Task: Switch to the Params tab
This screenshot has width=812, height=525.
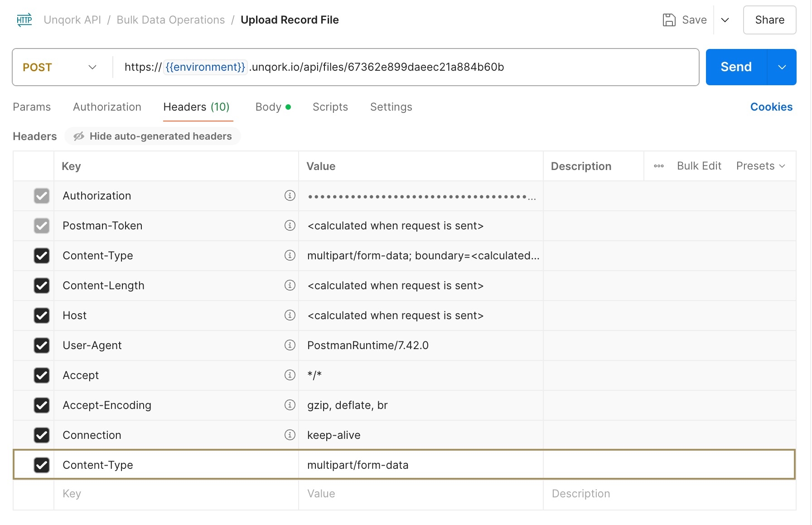Action: click(x=32, y=107)
